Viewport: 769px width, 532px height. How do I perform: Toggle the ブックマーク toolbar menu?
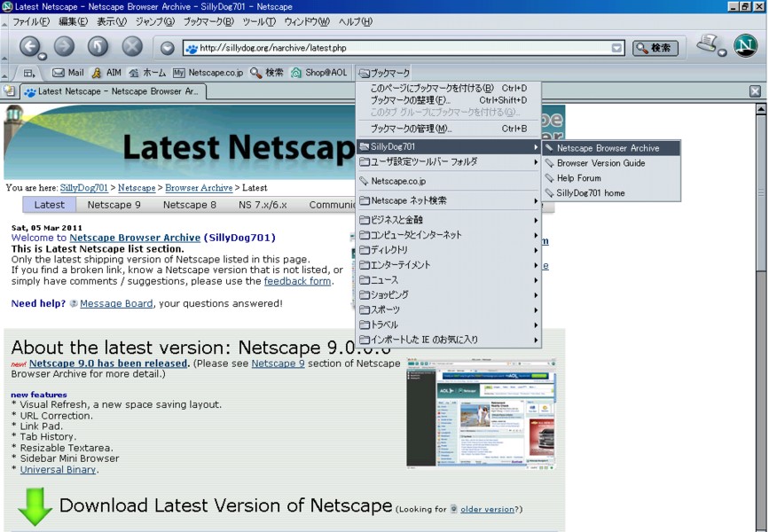[383, 73]
